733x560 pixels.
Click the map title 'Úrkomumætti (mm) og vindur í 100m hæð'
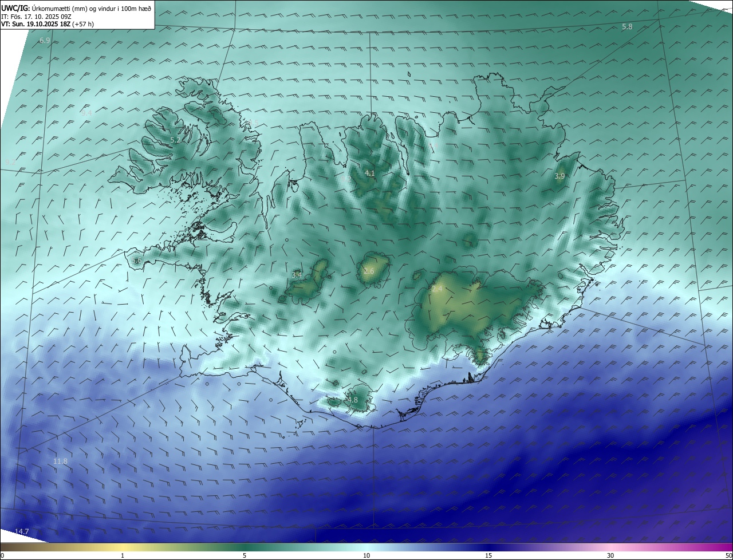pos(92,8)
